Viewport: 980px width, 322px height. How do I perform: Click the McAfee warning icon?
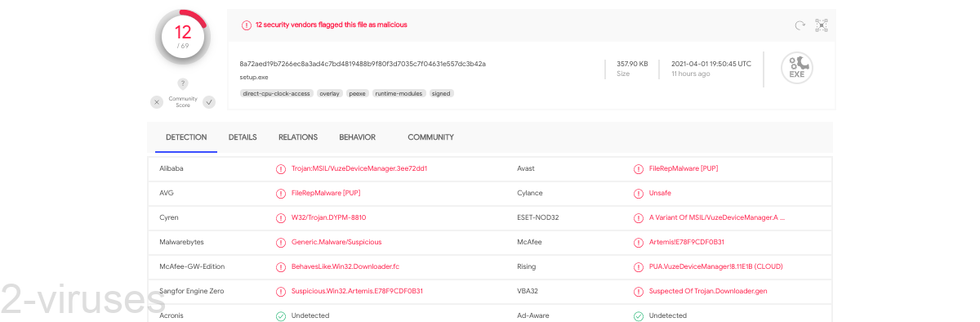[639, 243]
